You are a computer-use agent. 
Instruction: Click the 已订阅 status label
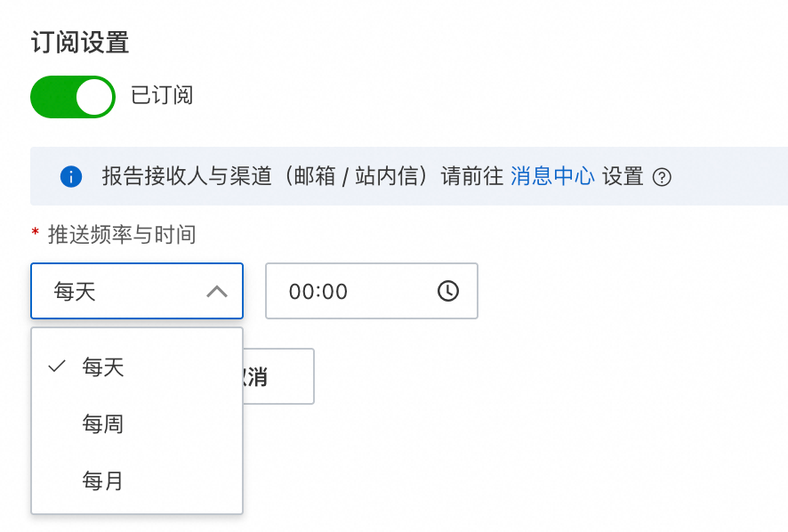162,95
